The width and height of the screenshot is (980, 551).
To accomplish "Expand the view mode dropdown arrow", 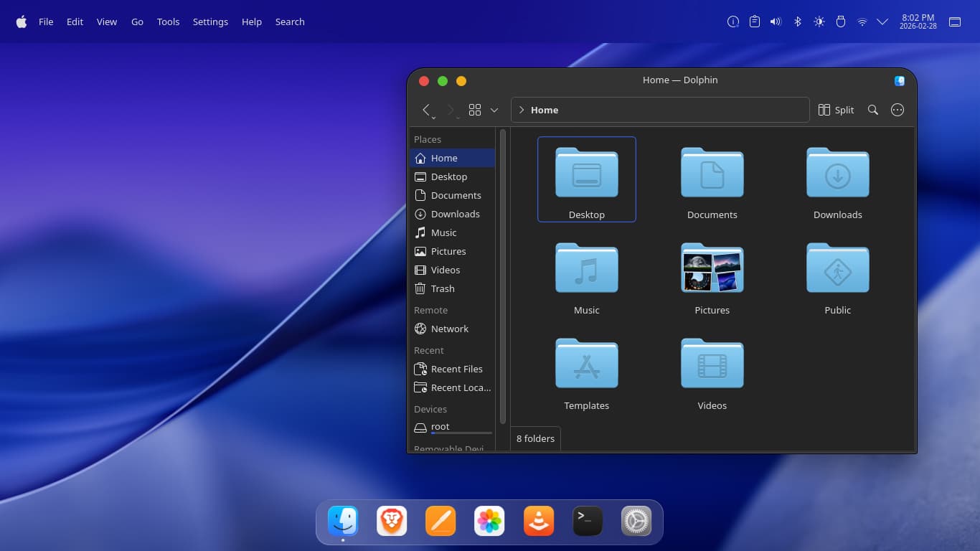I will [494, 110].
